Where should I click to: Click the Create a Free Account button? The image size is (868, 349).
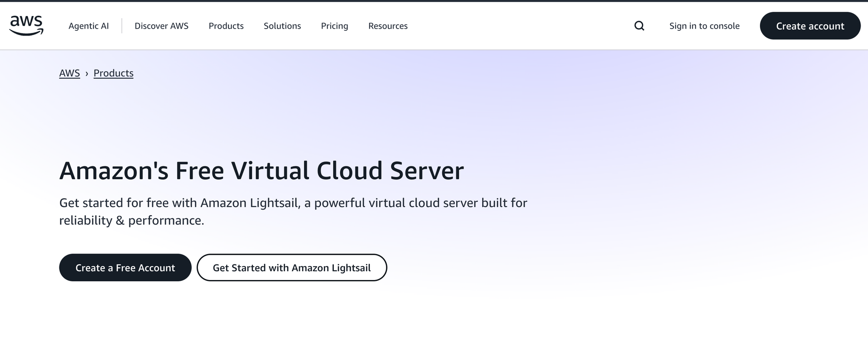point(125,268)
